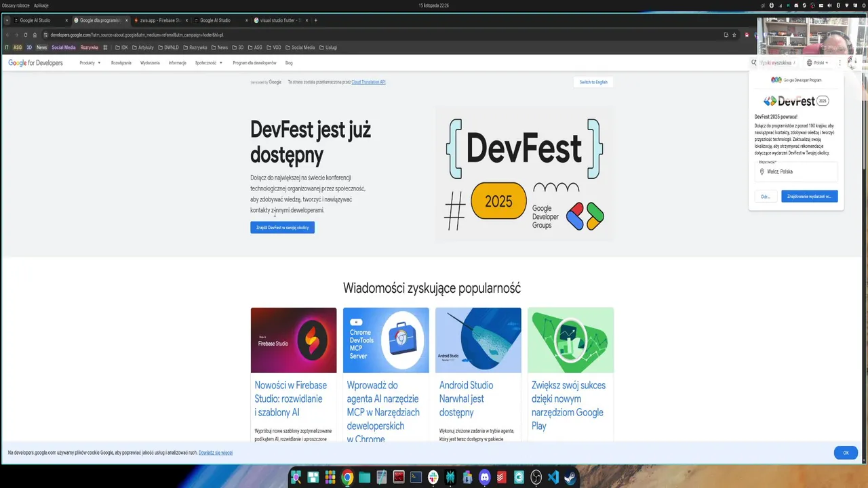
Task: Open the Usługi bookmarks folder
Action: [328, 47]
